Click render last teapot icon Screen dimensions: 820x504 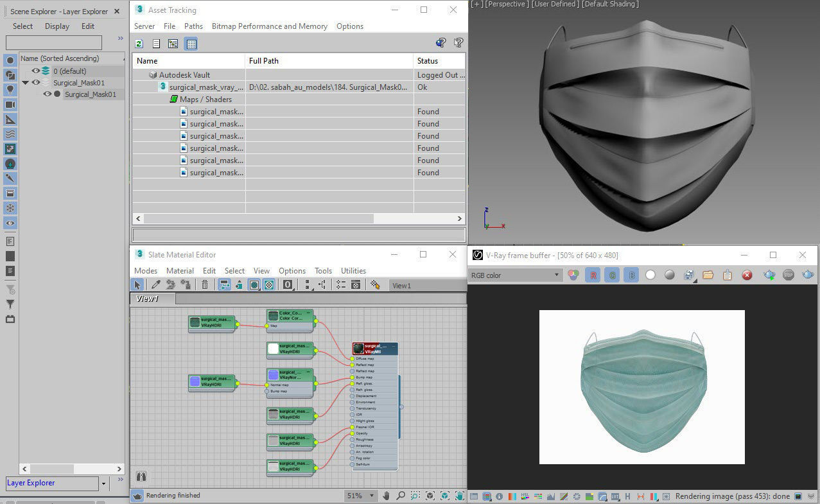pyautogui.click(x=808, y=275)
